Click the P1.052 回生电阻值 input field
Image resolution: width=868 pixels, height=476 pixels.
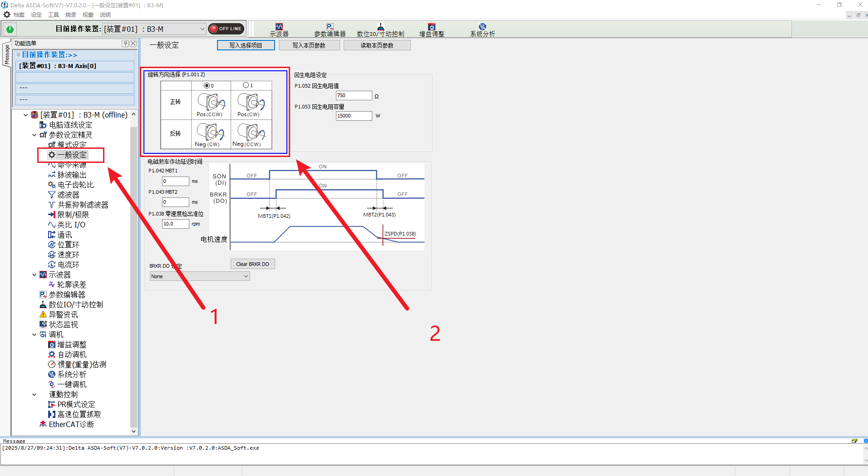coord(354,96)
